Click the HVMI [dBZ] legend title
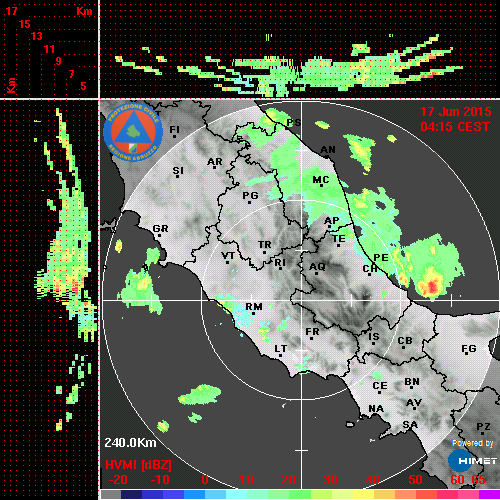500x500 pixels. point(138,465)
